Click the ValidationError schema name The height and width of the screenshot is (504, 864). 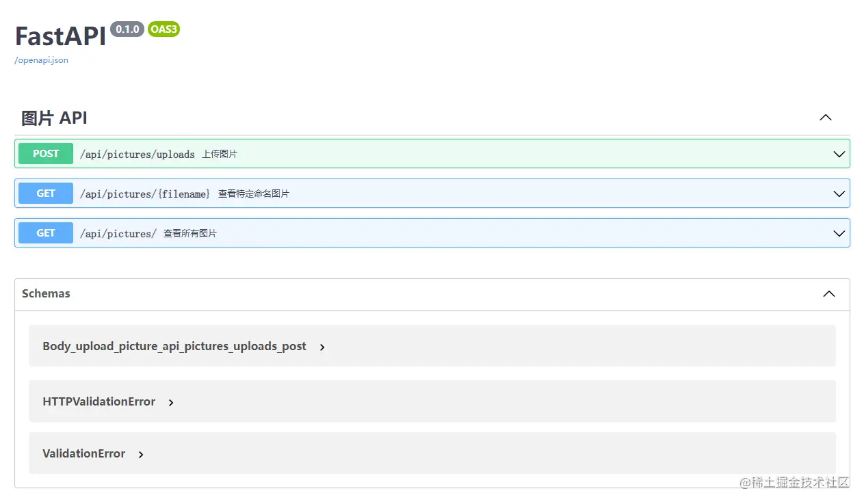point(84,453)
